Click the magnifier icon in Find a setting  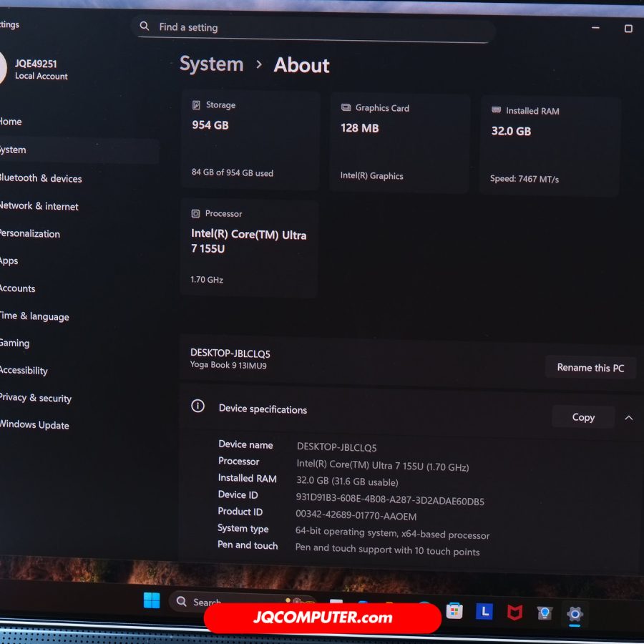pos(144,26)
